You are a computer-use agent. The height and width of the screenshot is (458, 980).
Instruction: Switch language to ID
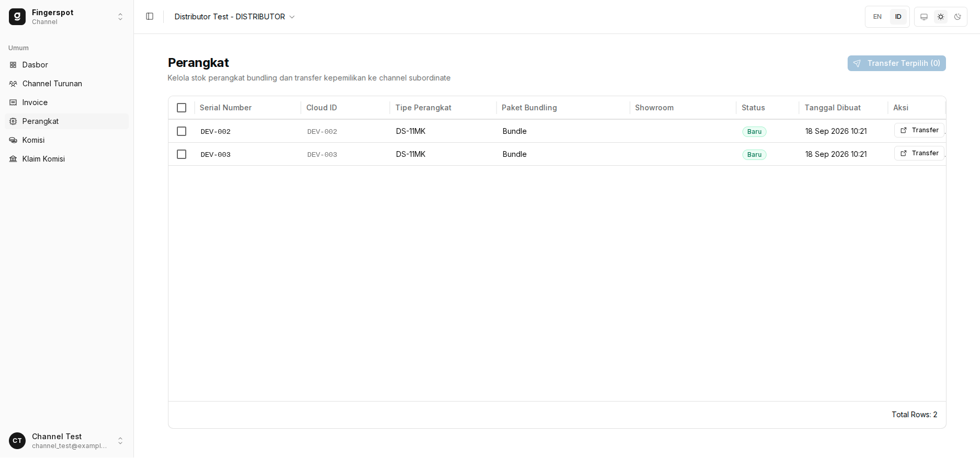pos(898,17)
